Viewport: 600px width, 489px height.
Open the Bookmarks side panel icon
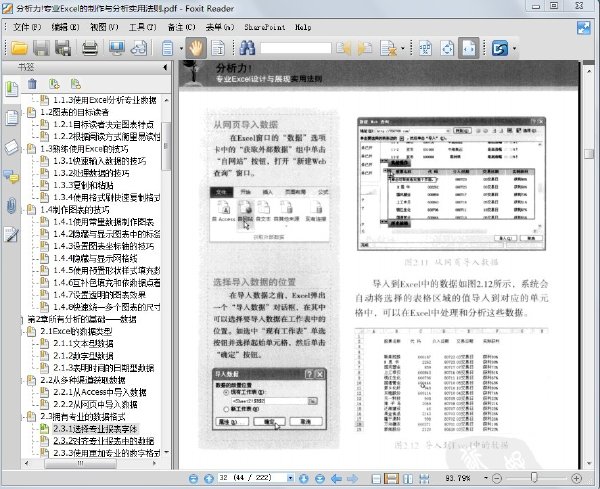point(11,89)
